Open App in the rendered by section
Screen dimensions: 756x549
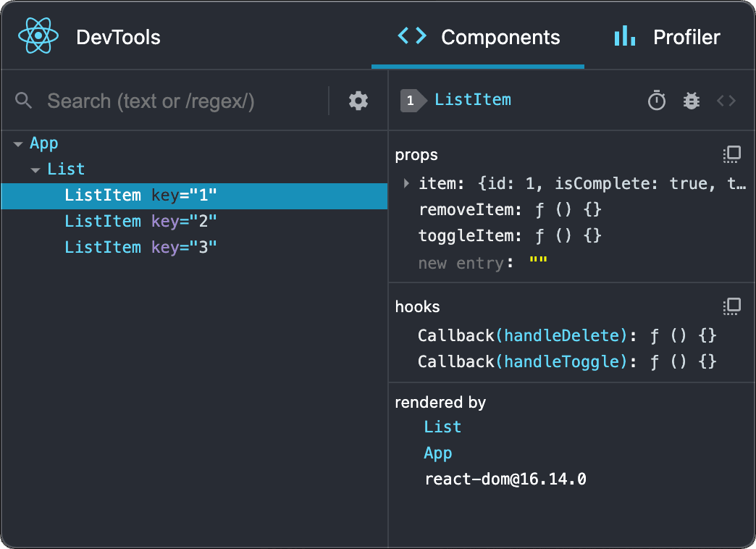coord(437,453)
